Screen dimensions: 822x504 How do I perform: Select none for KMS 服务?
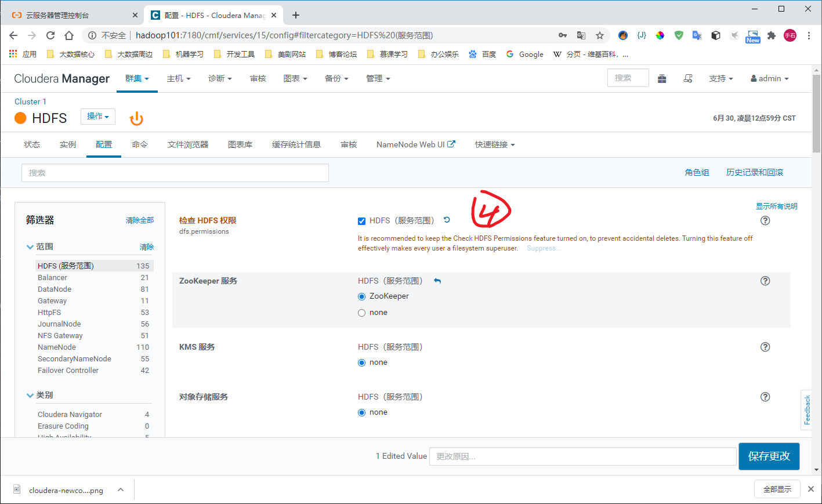tap(361, 362)
